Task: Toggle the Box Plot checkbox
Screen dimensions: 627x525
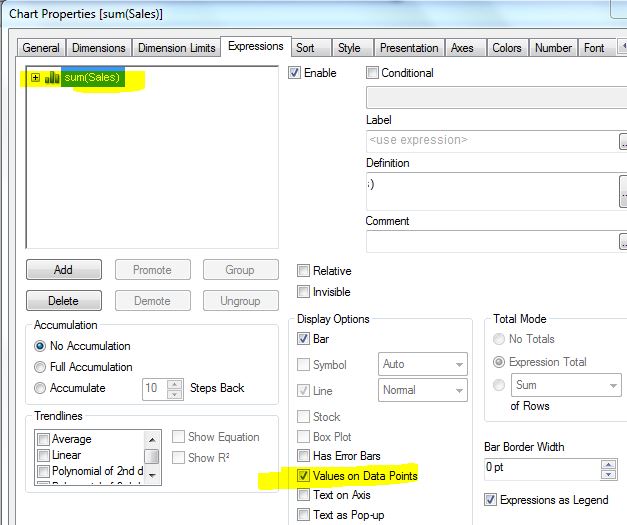Action: (303, 437)
